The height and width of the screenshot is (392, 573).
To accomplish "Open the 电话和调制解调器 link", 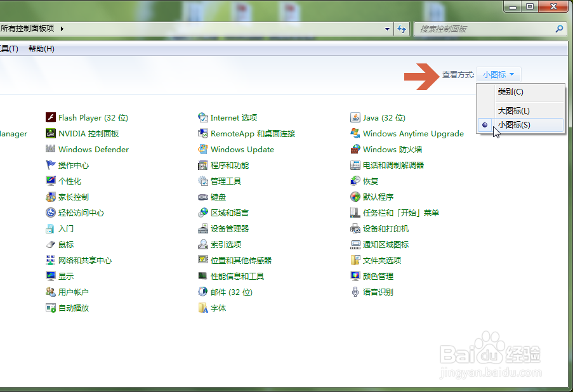I will tap(393, 165).
